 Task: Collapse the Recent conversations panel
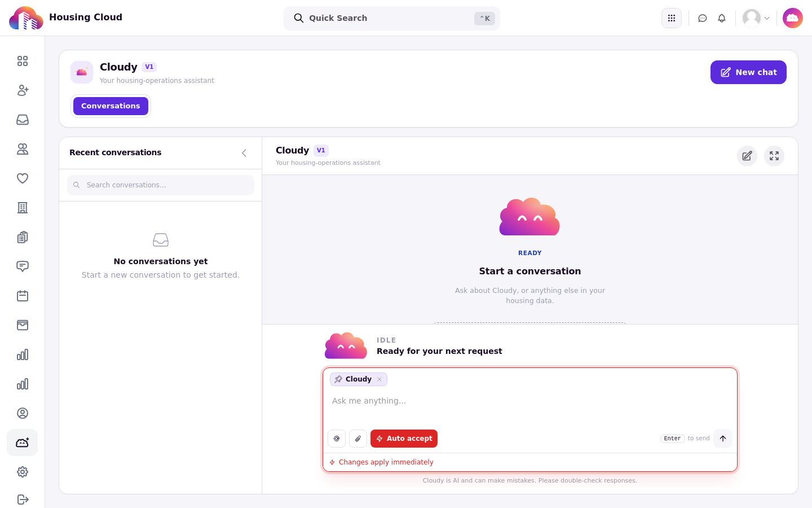(x=244, y=153)
